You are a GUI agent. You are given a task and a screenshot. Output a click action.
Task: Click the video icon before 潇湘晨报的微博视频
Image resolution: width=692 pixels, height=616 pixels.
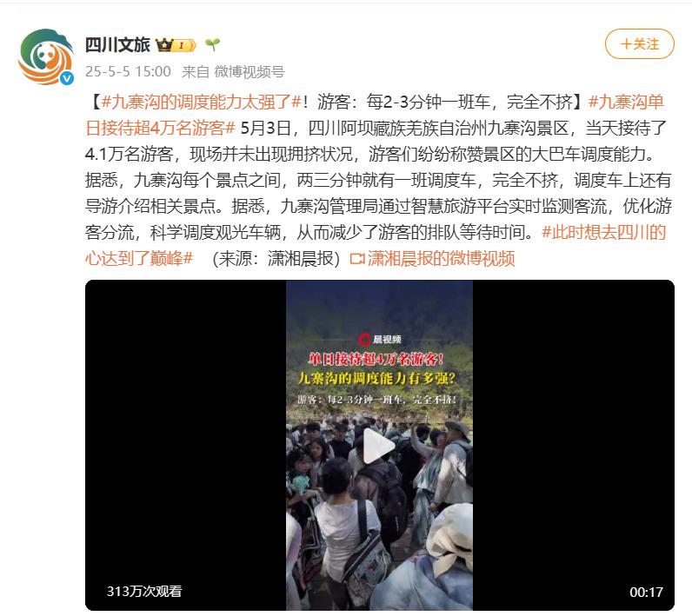(357, 259)
